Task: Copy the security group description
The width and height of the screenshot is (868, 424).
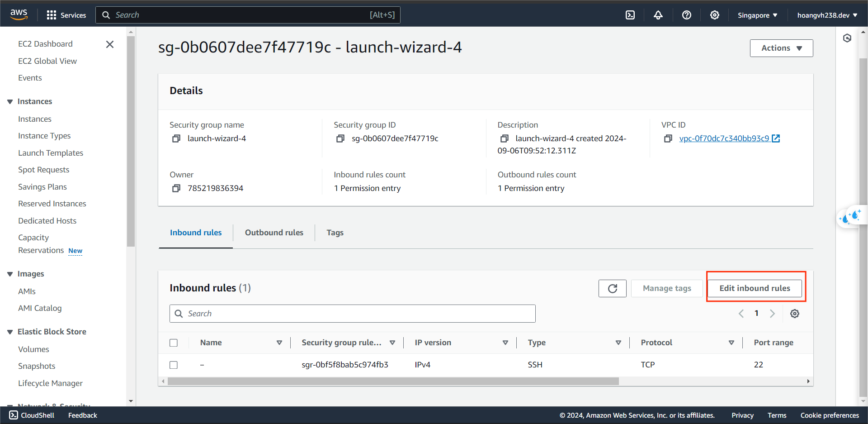Action: [x=505, y=138]
